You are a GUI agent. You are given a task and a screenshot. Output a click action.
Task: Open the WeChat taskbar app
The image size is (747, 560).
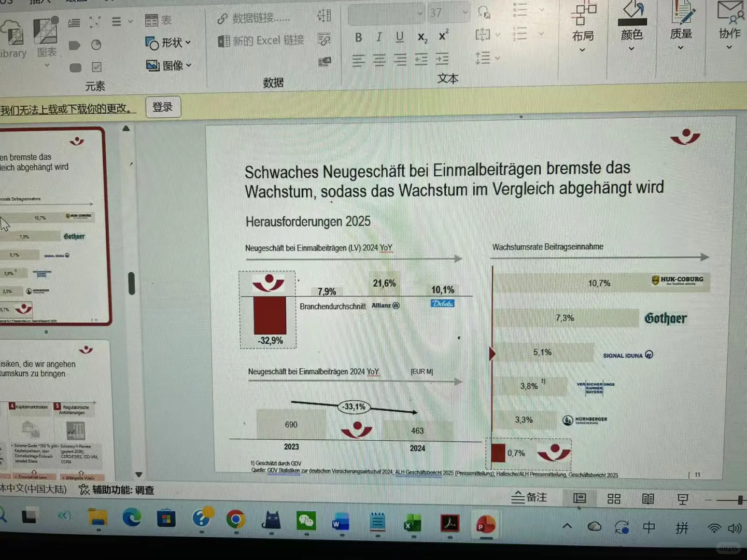[306, 521]
